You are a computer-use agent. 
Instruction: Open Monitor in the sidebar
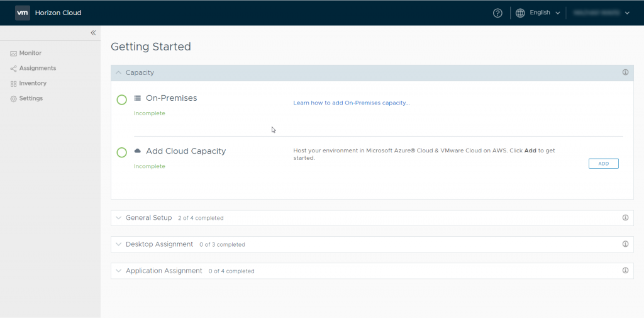pos(30,53)
